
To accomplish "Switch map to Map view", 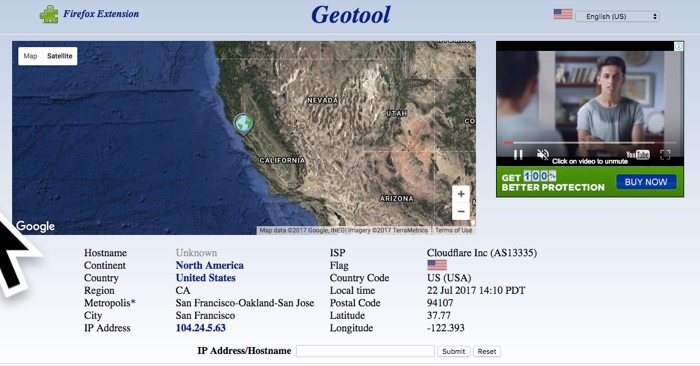I will (x=30, y=56).
